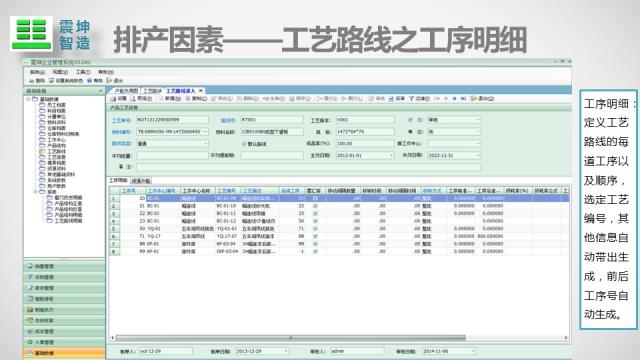Open the 库存管理 module in sidebar
Viewport: 640px width, 360px height.
click(x=64, y=288)
